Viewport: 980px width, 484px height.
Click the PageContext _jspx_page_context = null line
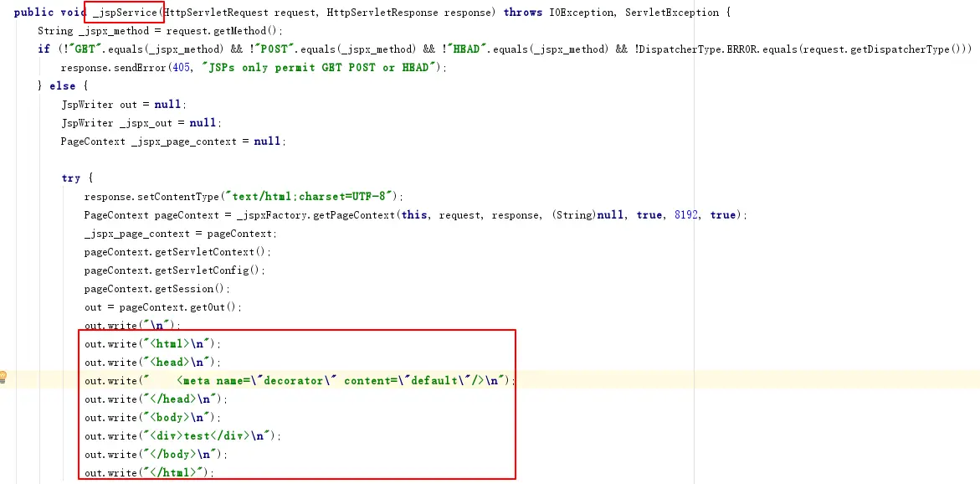(173, 142)
